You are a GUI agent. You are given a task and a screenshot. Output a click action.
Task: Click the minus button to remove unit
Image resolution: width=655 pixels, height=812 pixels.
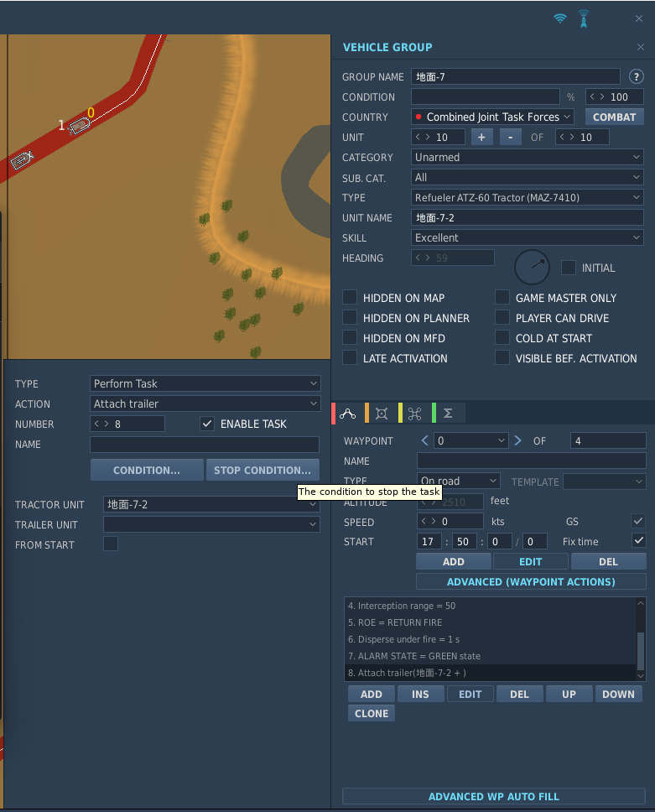pyautogui.click(x=511, y=138)
